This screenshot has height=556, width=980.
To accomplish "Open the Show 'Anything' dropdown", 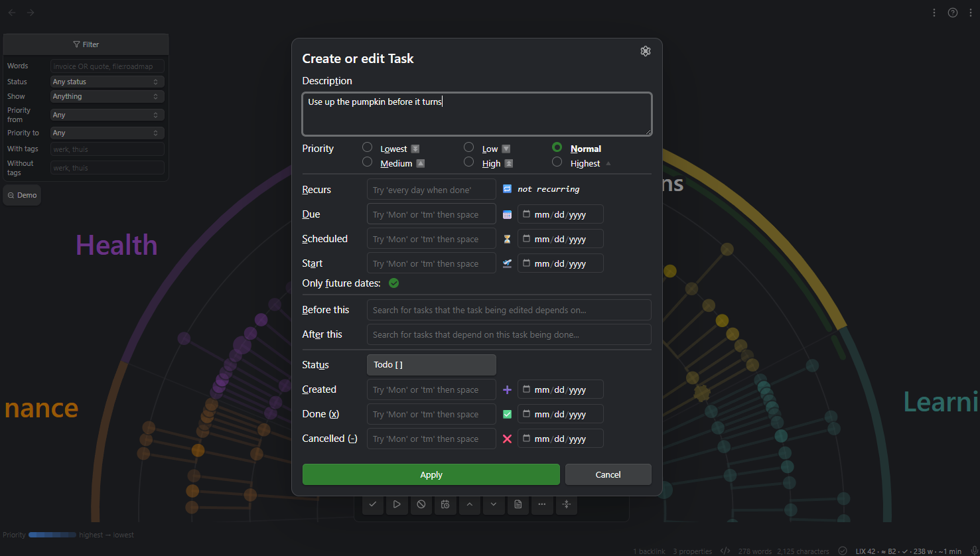I will click(107, 96).
